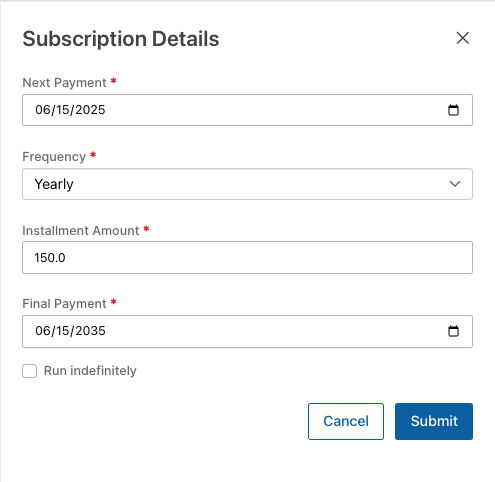Click the Frequency field label
Screen dimensions: 495x482
pos(54,157)
